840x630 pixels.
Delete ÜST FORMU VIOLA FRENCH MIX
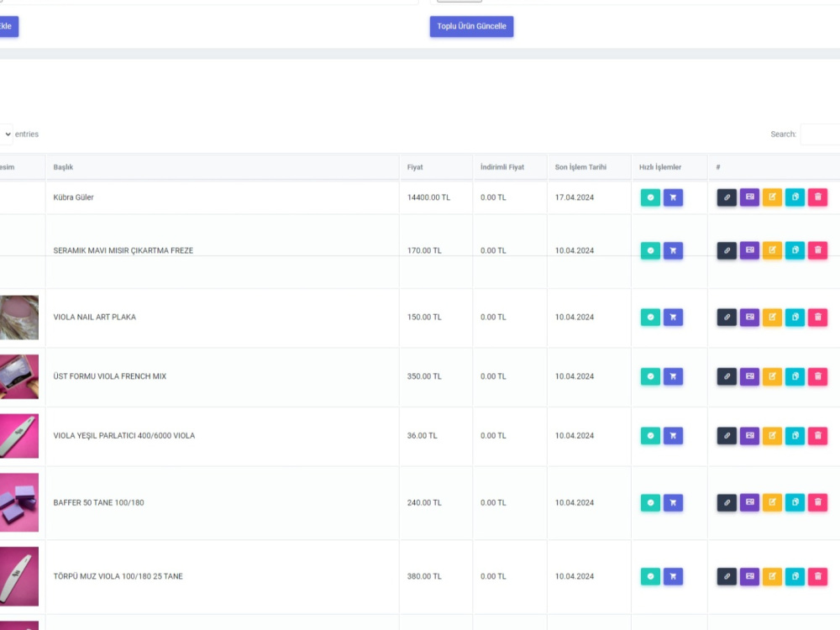(817, 376)
